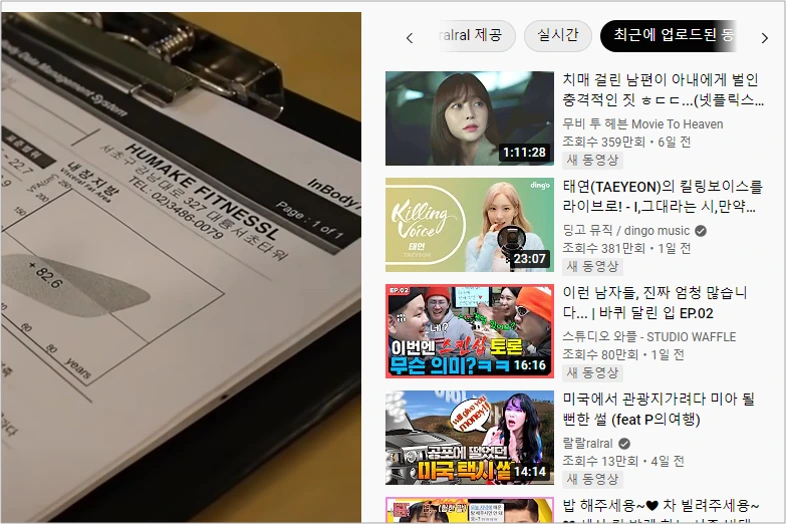Screen dimensions: 786x524
Task: Click the left arrow of the filter chips
Action: [x=410, y=38]
